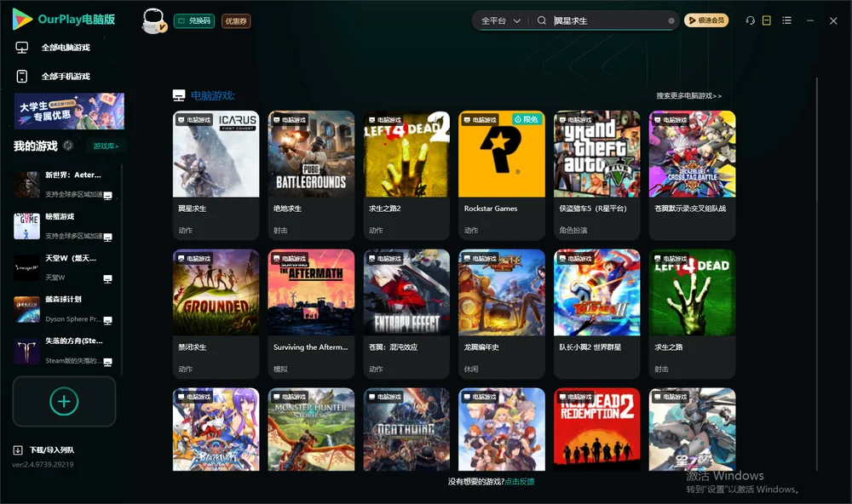Click the add game plus icon
This screenshot has width=852, height=504.
pos(64,401)
